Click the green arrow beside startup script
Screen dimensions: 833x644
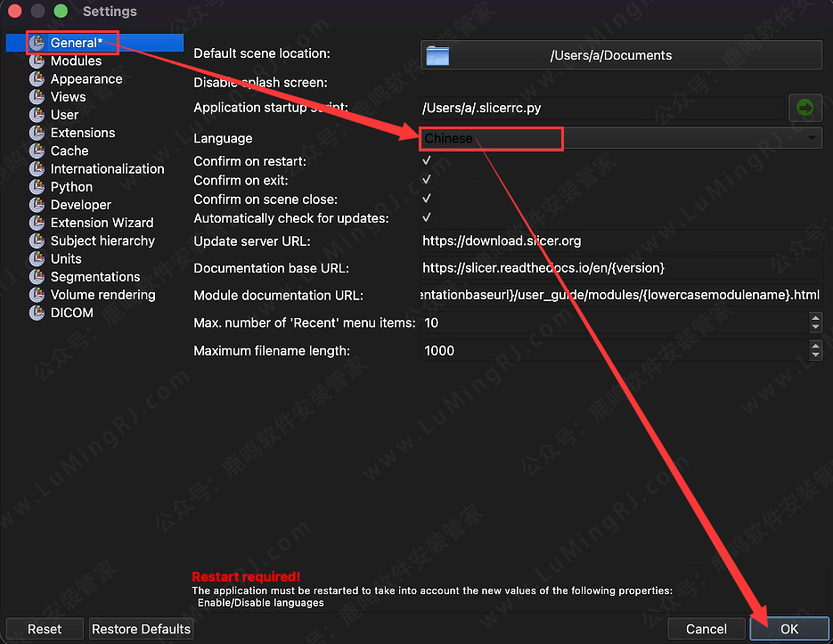(804, 108)
